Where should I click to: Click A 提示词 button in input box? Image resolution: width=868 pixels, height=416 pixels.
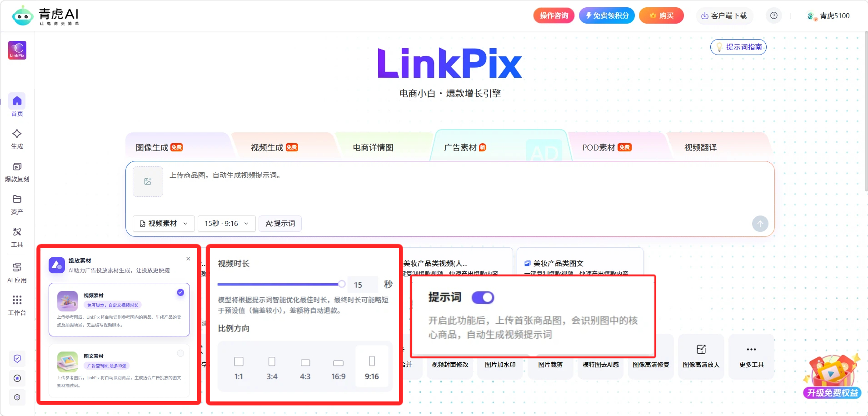(280, 224)
